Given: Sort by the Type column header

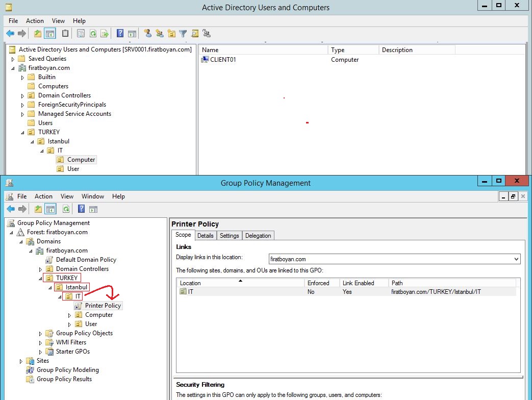Looking at the screenshot, I should tap(353, 50).
